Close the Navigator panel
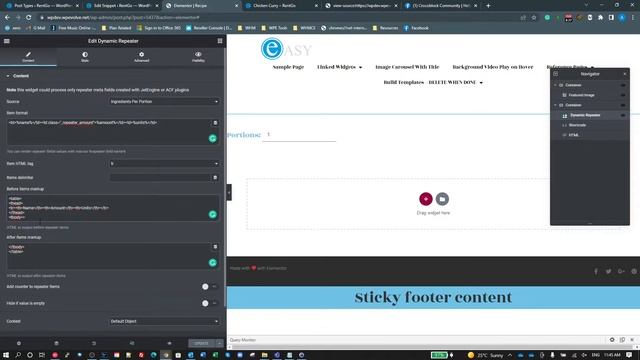 tap(624, 74)
